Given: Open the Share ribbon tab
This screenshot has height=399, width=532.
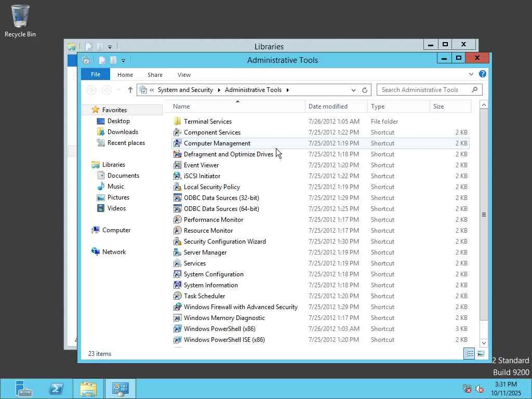Looking at the screenshot, I should click(x=155, y=75).
